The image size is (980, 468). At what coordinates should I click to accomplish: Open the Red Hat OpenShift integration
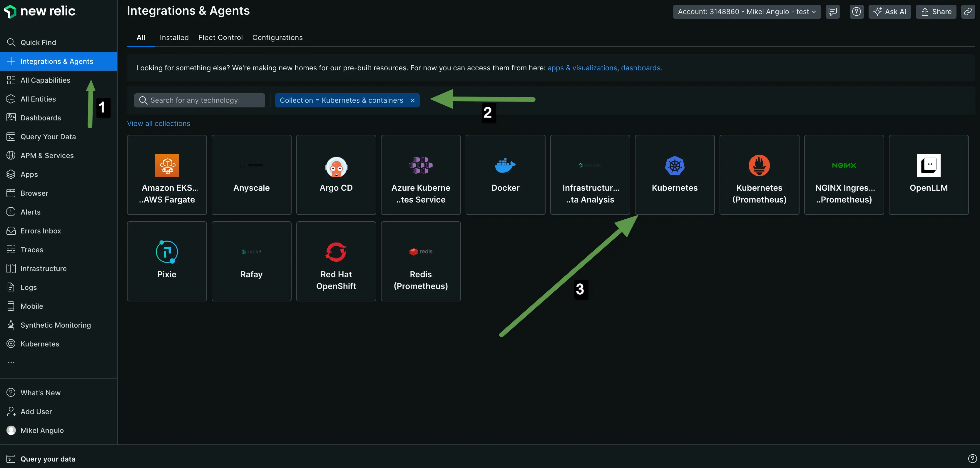[336, 261]
